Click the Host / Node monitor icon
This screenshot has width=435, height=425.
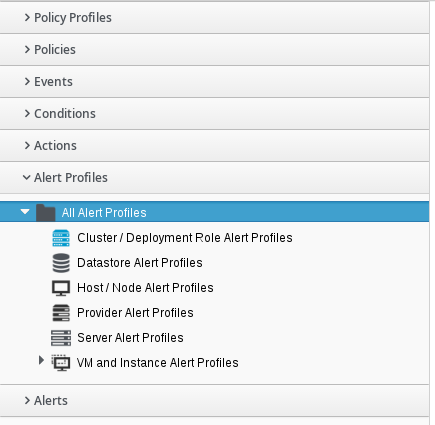(61, 288)
